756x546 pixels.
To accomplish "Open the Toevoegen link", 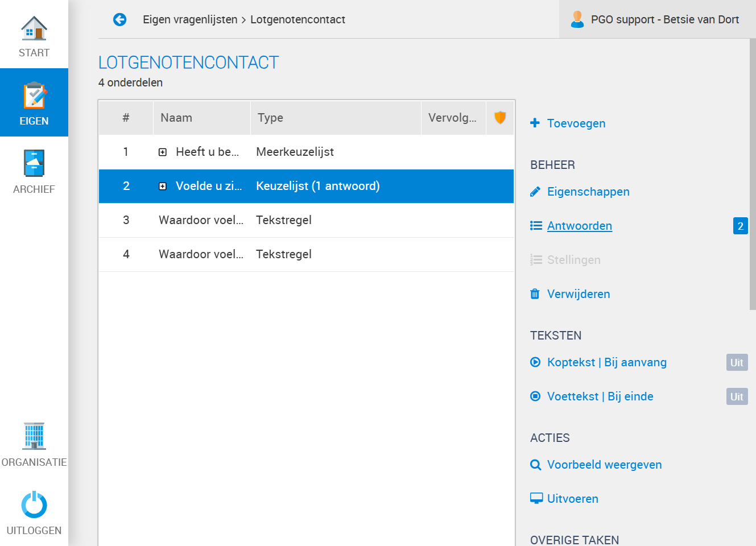I will click(x=576, y=123).
